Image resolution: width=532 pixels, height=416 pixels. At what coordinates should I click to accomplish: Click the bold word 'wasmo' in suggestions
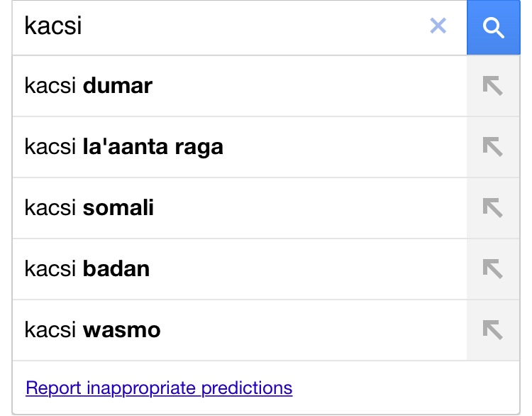click(122, 330)
